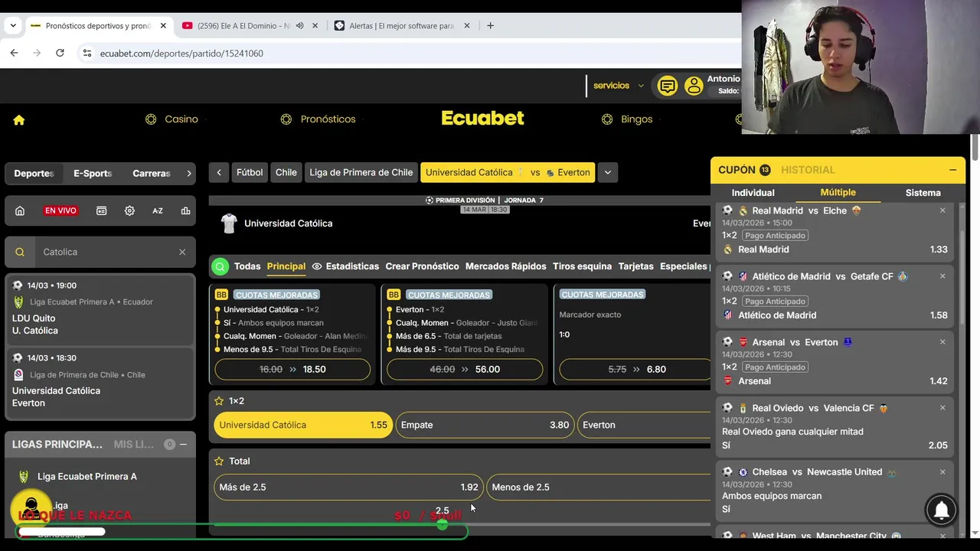Show Todas markets
Image resolution: width=980 pixels, height=551 pixels.
pos(247,266)
